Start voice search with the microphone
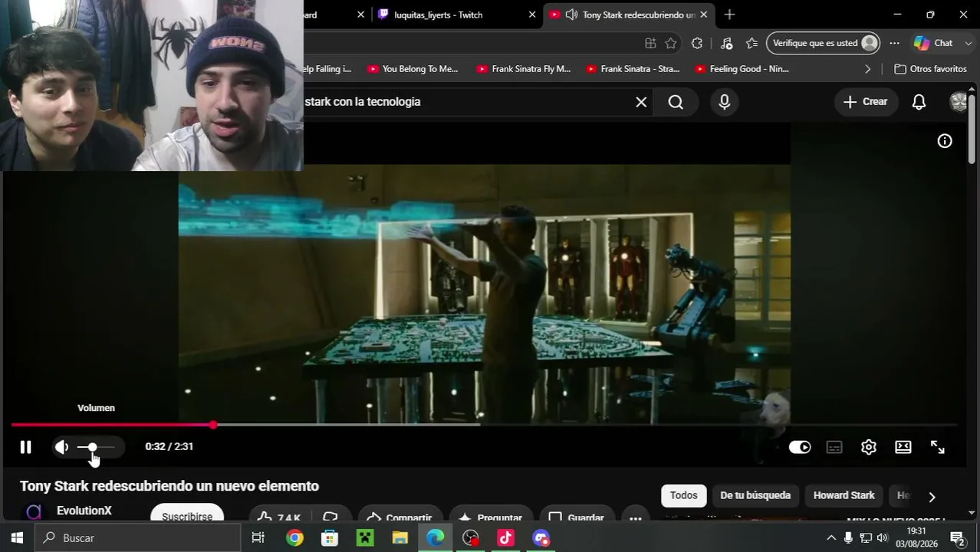This screenshot has width=980, height=552. [x=725, y=102]
